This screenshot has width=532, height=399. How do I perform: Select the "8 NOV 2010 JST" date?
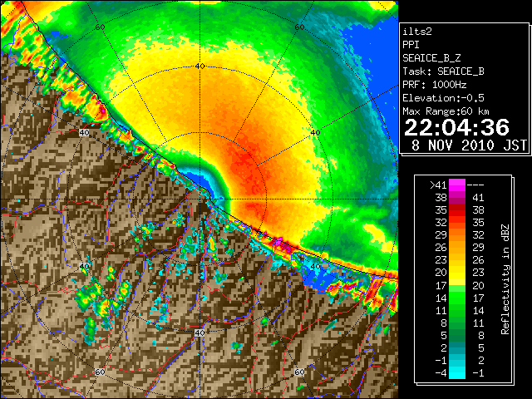469,145
